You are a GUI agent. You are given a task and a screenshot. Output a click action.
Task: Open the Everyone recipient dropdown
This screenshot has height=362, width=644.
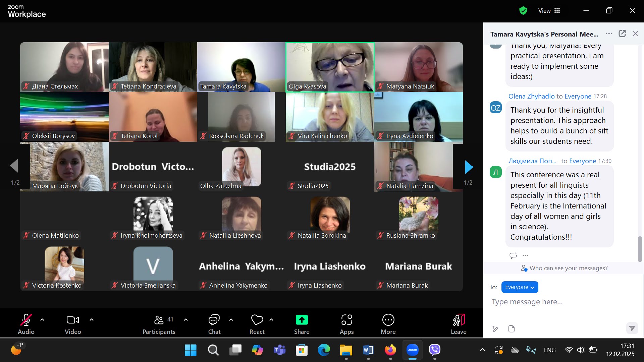coord(520,287)
